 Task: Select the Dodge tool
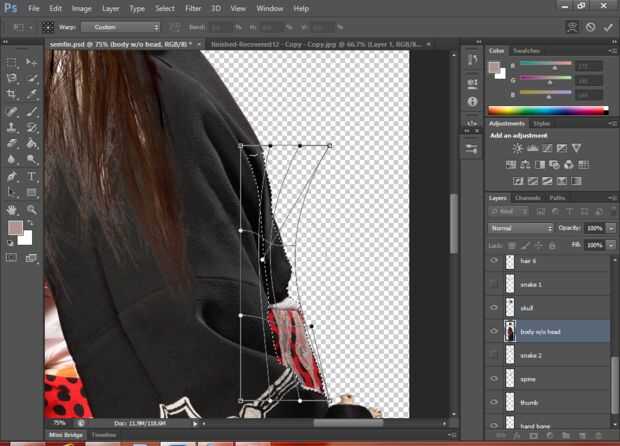[31, 159]
